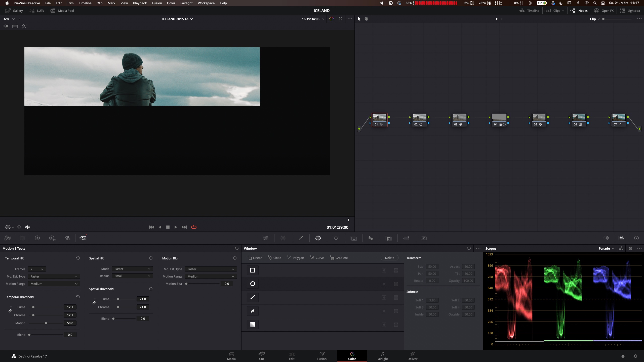Image resolution: width=644 pixels, height=362 pixels.
Task: Open the HDR color wheels palette
Action: (x=52, y=238)
